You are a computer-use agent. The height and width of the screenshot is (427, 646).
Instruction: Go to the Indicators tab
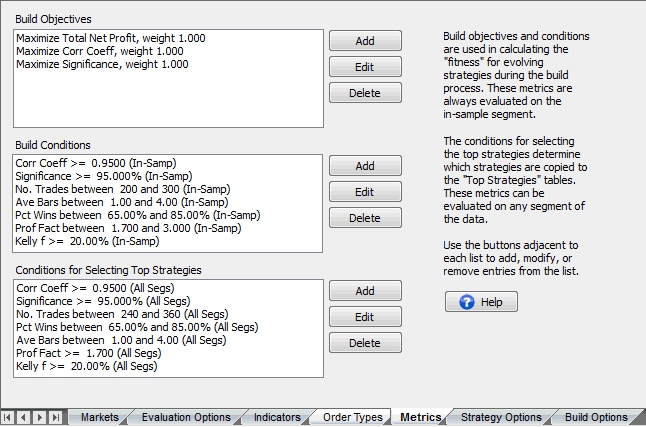(277, 417)
